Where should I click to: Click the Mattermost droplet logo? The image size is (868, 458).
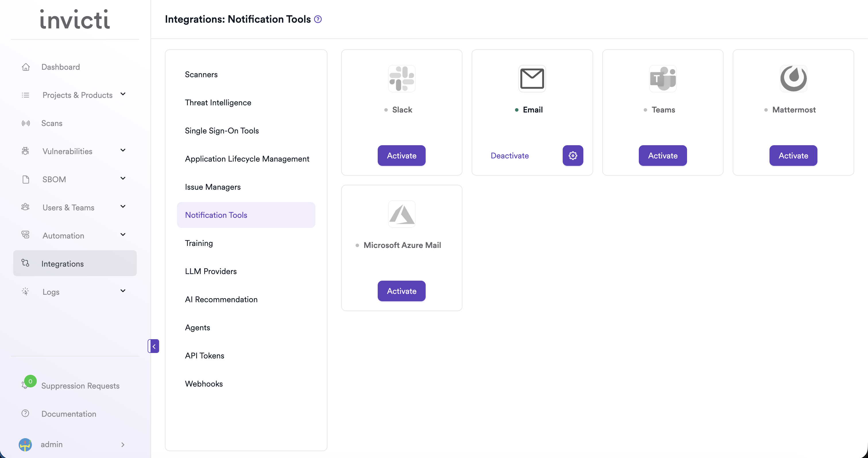[793, 78]
